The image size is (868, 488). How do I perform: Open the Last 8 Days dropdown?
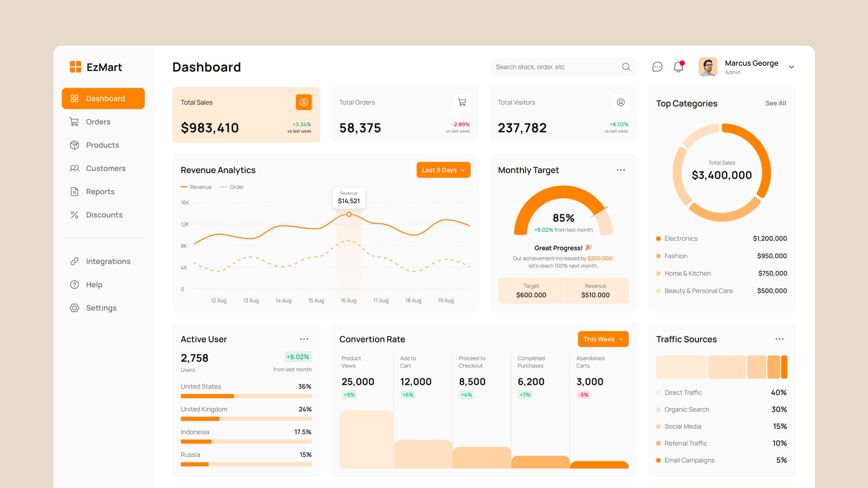(443, 169)
